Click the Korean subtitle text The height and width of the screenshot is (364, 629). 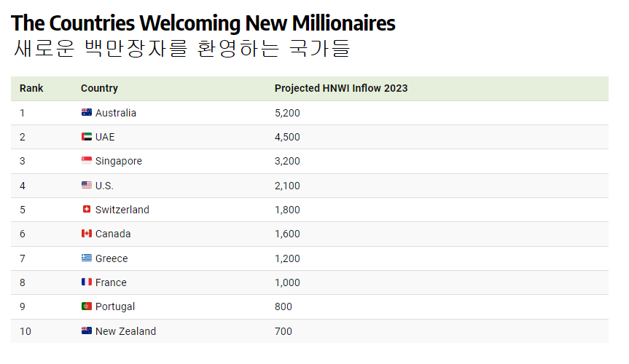tap(182, 49)
